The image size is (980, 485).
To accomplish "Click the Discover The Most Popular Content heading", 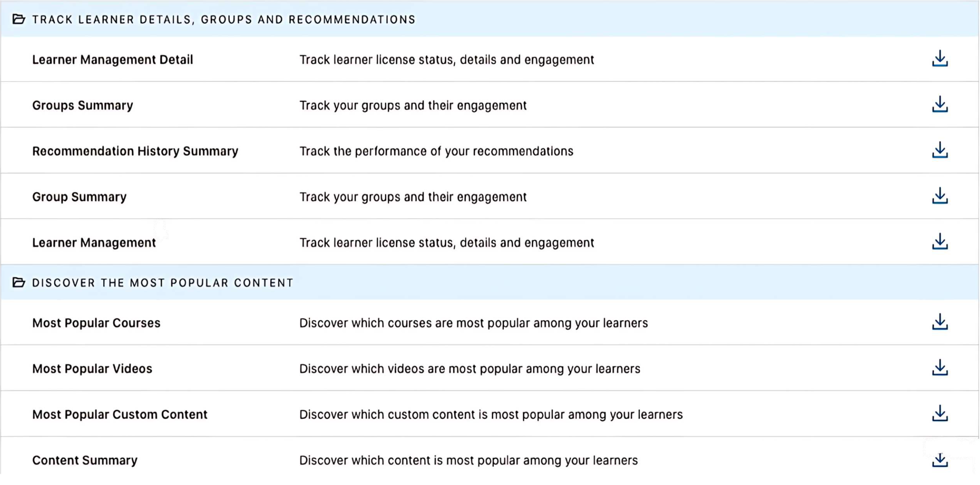I will [x=163, y=283].
